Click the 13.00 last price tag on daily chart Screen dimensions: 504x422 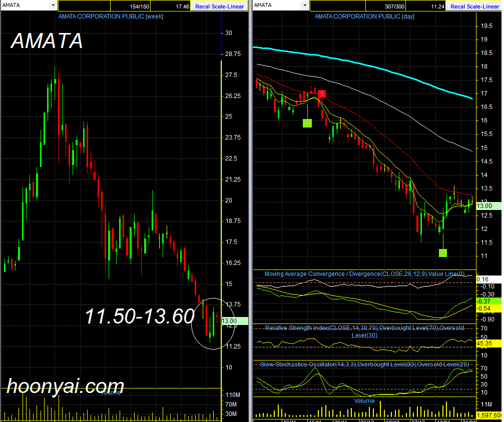[x=488, y=206]
